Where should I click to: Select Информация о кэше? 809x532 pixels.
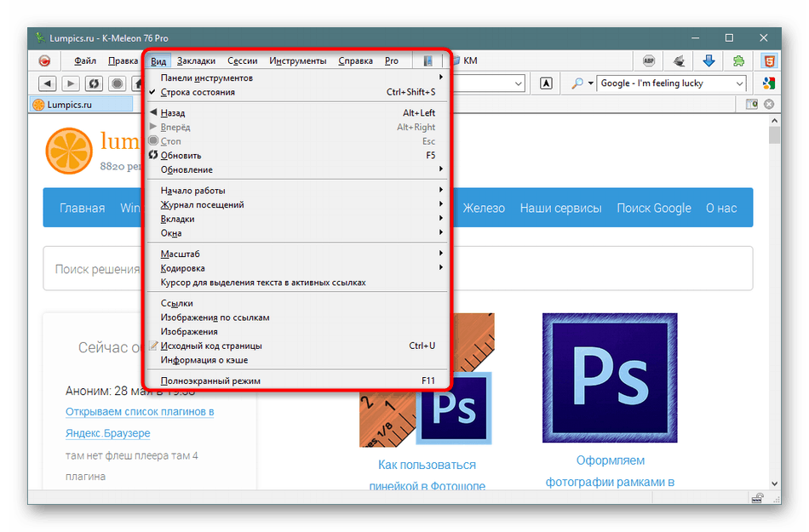coord(296,360)
